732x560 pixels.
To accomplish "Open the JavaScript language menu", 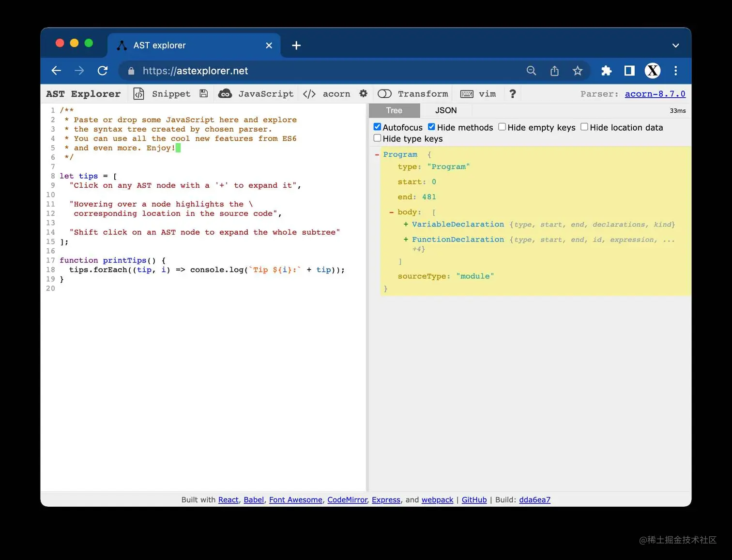I will [266, 94].
